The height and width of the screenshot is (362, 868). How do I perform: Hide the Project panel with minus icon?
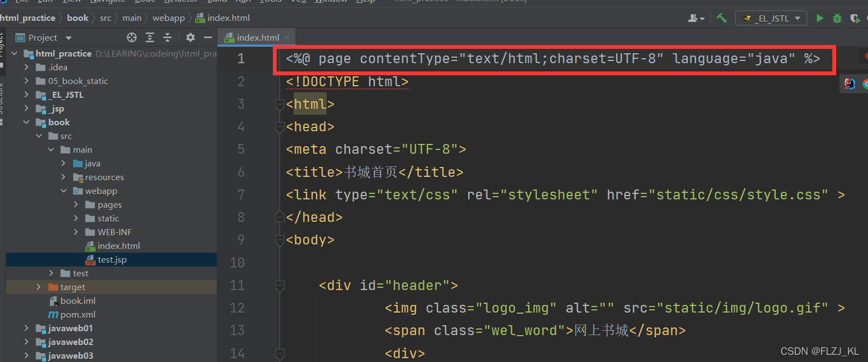208,37
